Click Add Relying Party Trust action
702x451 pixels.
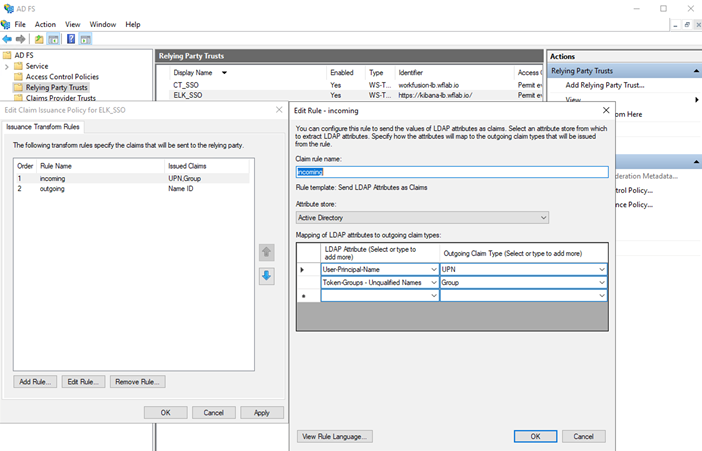coord(605,85)
